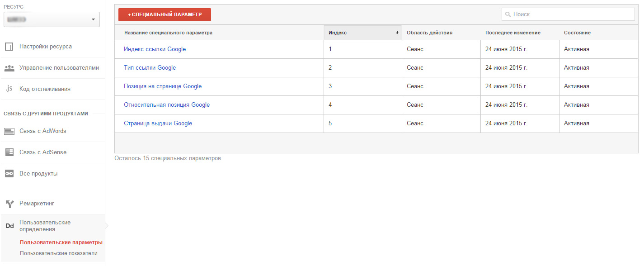Viewport: 644px width, 266px height.
Task: Click the Все продукты chain icon
Action: coord(9,174)
